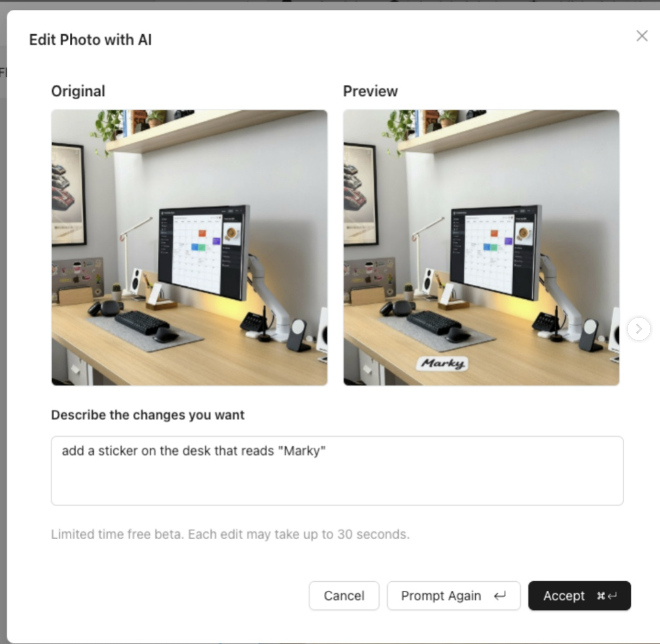Click the return-arrow icon in Prompt Again
Viewport: 660px width, 644px height.
pos(500,596)
